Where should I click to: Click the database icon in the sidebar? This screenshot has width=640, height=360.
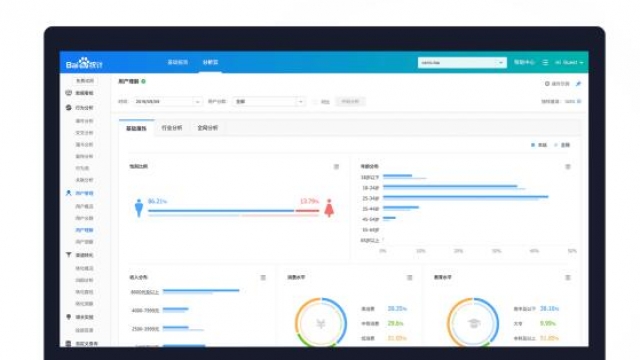click(69, 344)
